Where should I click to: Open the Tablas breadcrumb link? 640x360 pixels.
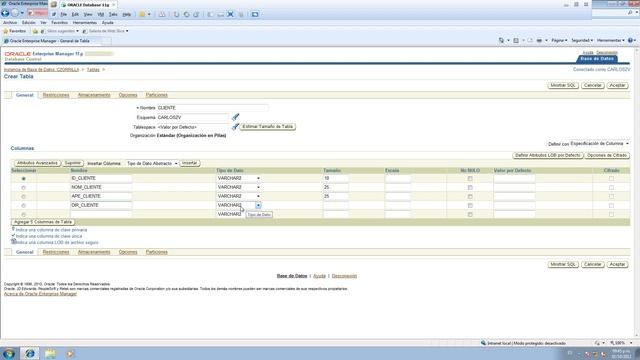coord(93,70)
